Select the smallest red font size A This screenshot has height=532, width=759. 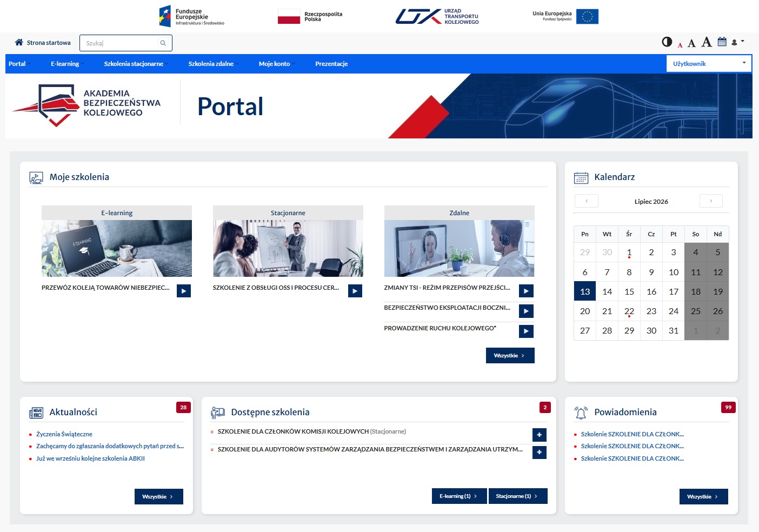(x=680, y=45)
